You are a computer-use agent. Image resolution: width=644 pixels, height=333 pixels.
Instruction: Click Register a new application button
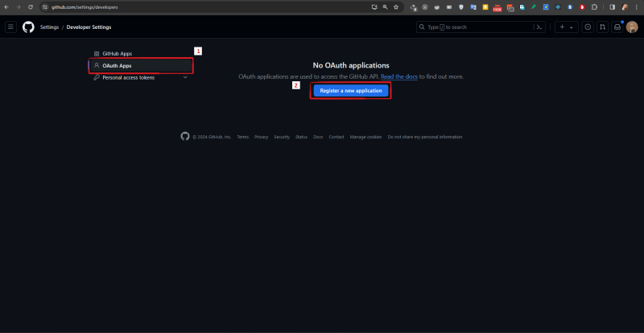pyautogui.click(x=351, y=91)
